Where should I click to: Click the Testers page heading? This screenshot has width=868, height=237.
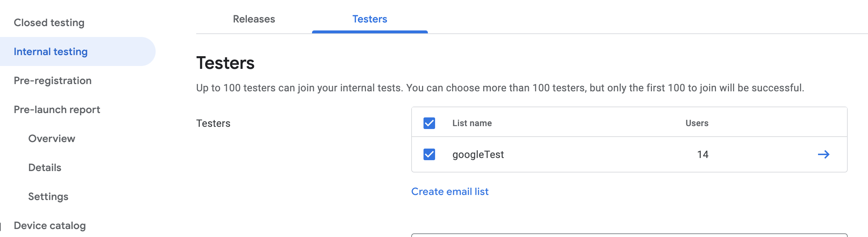click(x=225, y=63)
